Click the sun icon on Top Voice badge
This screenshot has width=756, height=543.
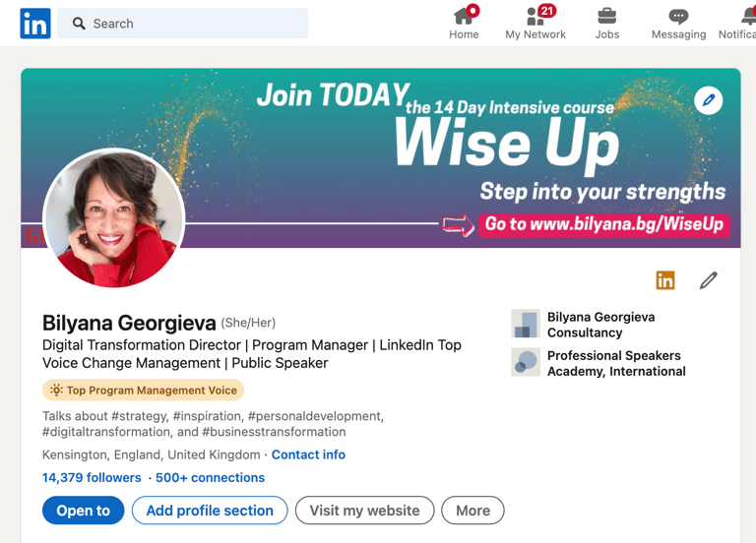tap(56, 390)
